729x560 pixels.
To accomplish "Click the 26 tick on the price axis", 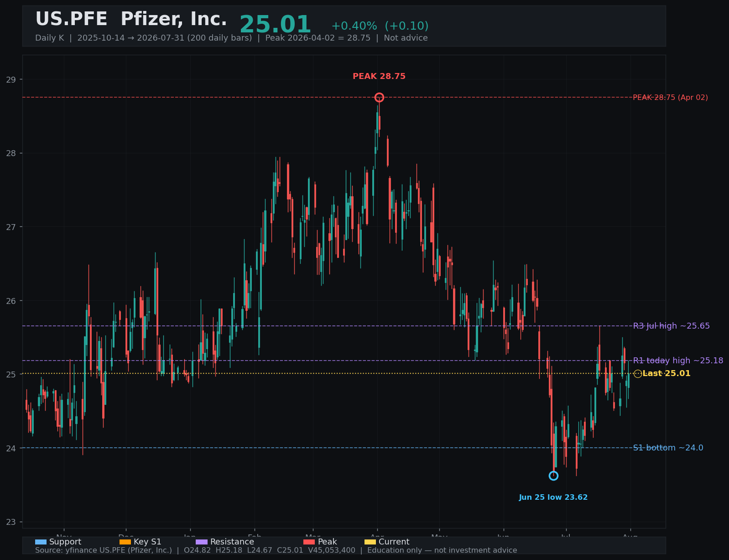I will (x=10, y=301).
